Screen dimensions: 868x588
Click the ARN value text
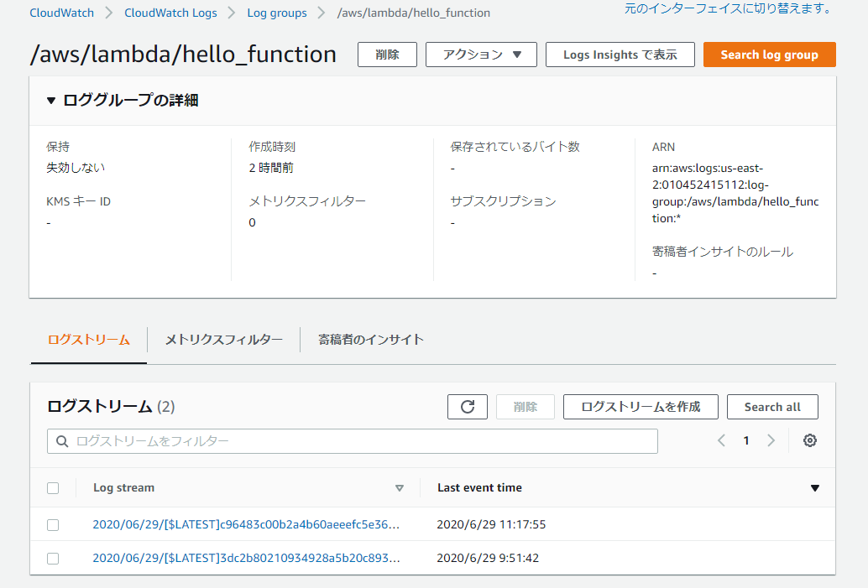(735, 193)
